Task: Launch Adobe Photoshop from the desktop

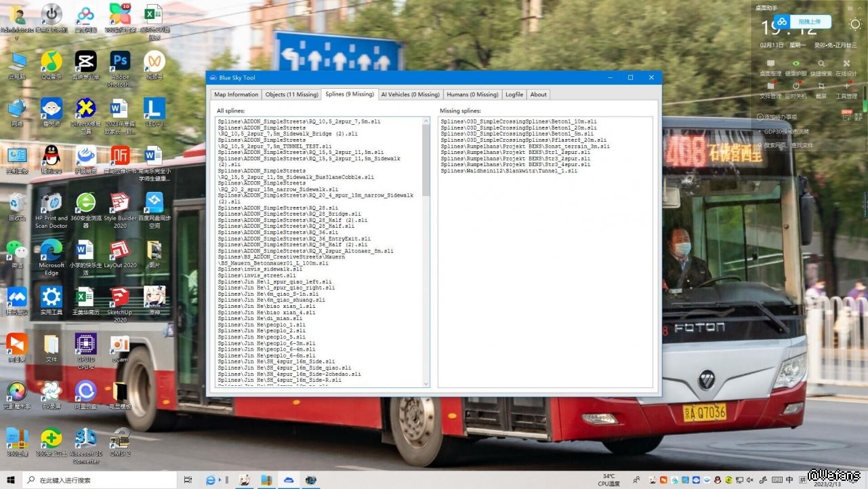Action: coord(120,62)
